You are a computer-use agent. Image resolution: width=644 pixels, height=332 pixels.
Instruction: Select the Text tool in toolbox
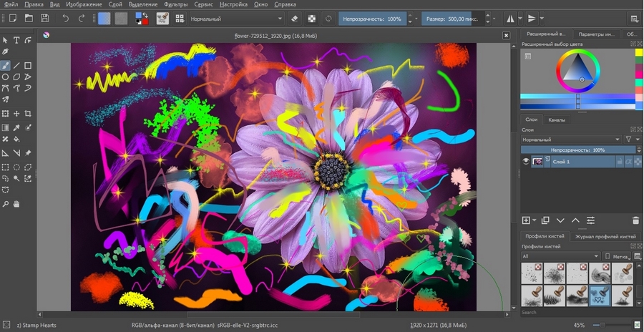click(16, 40)
